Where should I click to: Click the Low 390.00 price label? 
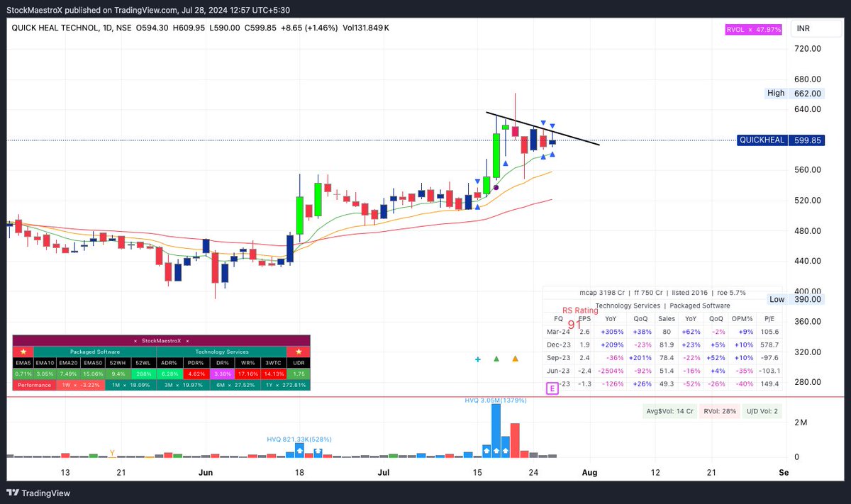(796, 299)
